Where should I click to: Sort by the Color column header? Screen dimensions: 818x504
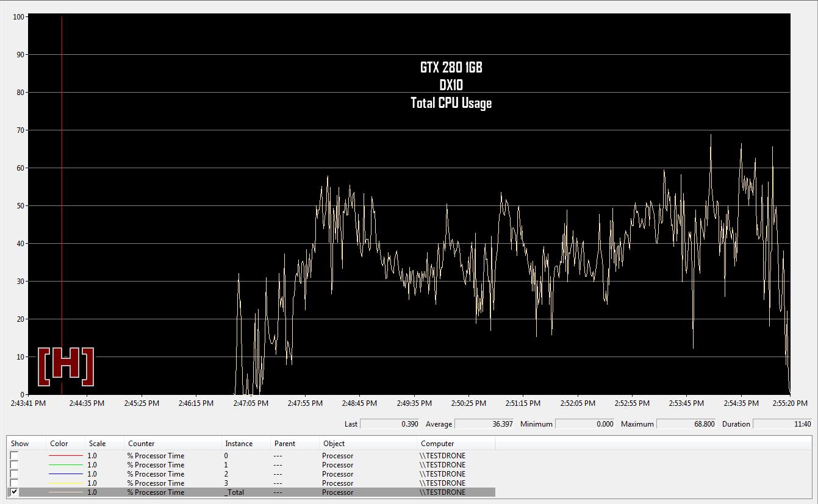click(x=66, y=444)
